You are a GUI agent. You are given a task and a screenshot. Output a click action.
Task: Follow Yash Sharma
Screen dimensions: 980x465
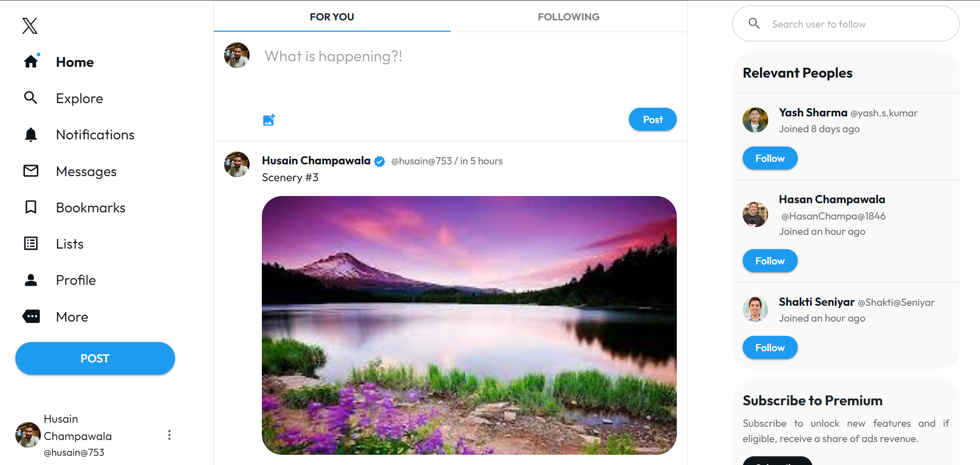click(770, 158)
